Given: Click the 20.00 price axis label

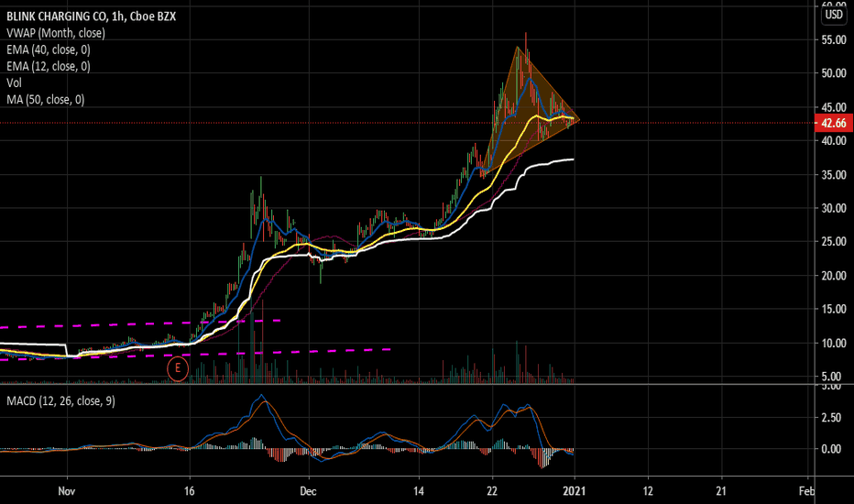Looking at the screenshot, I should (x=833, y=276).
